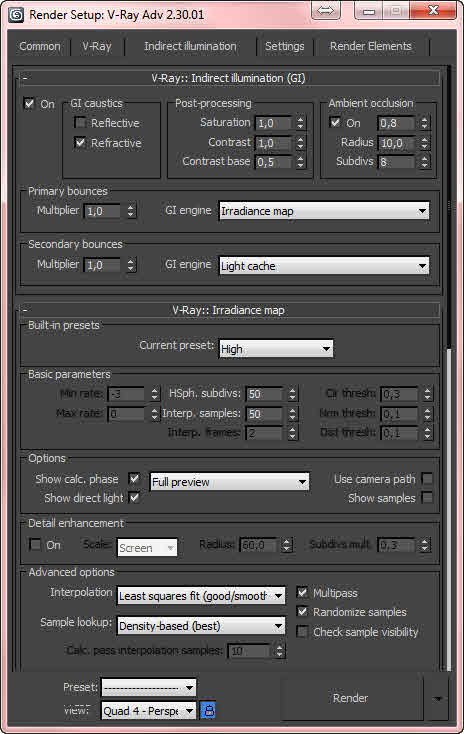Adjust Secondary bounces Multiplier spinner
The width and height of the screenshot is (464, 734).
(131, 265)
